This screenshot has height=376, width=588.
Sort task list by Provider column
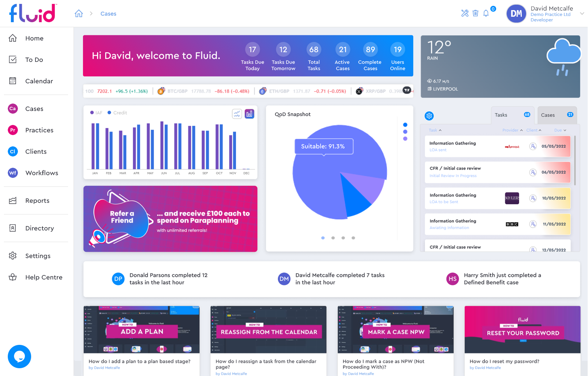pyautogui.click(x=513, y=130)
